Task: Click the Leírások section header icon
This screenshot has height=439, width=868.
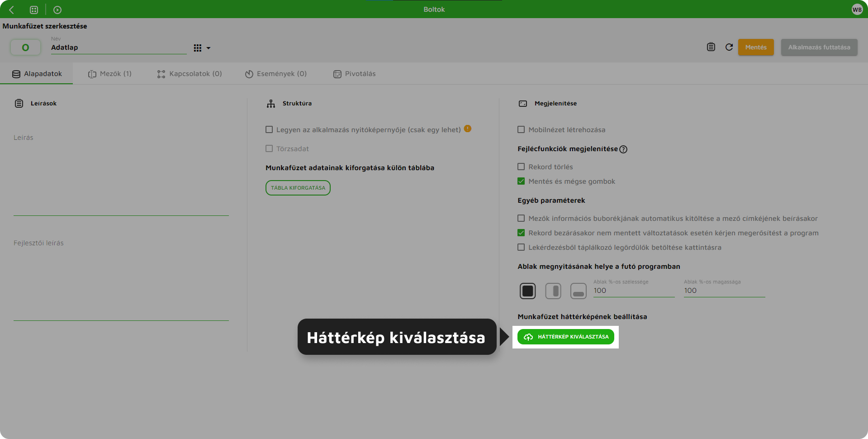Action: pos(19,103)
